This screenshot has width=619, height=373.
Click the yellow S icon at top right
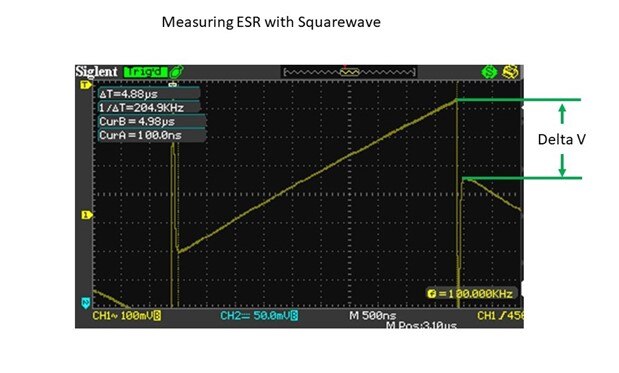(x=510, y=72)
